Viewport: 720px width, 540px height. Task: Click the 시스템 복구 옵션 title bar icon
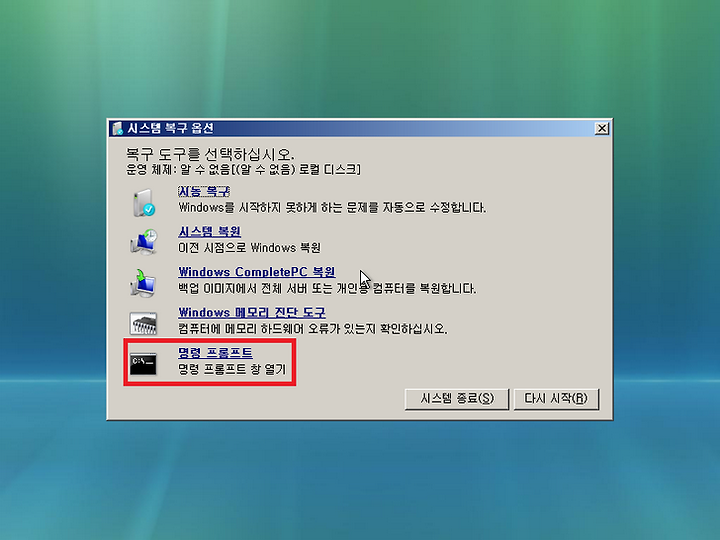(118, 128)
